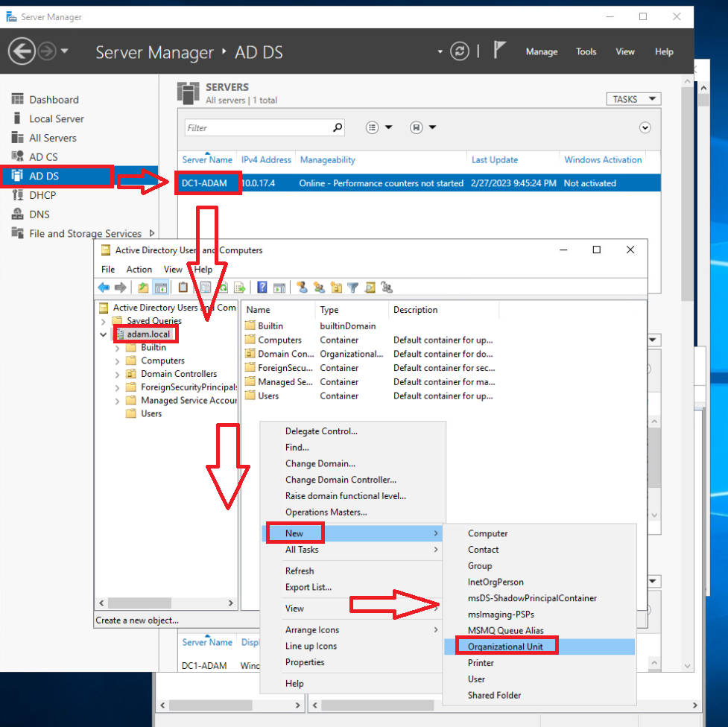Sort by Server Name column header
This screenshot has width=728, height=727.
click(207, 159)
